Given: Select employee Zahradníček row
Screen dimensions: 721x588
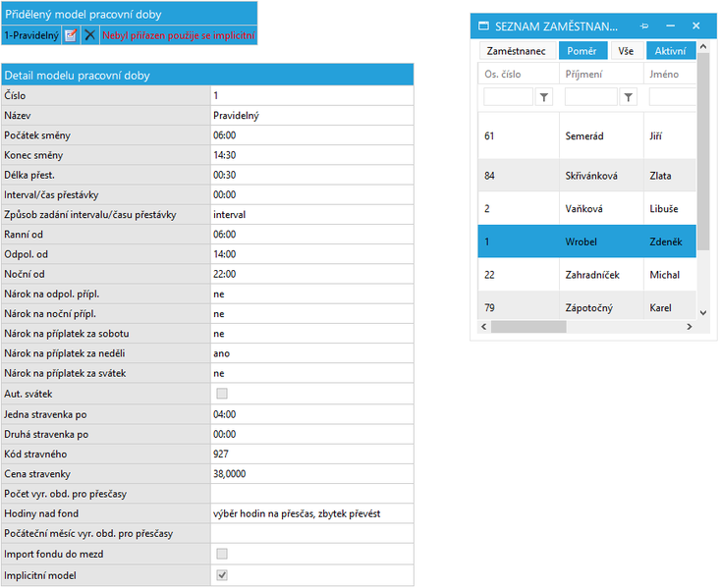Looking at the screenshot, I should [587, 275].
